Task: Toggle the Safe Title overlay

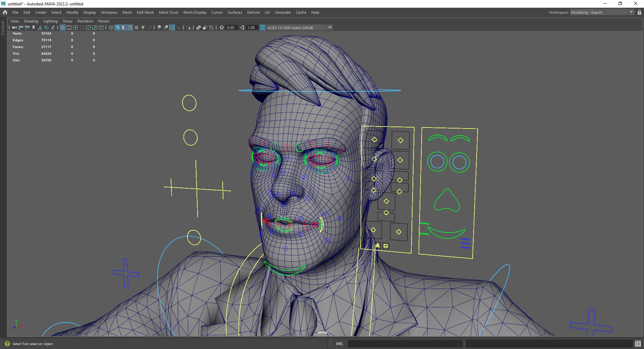Action: (x=101, y=28)
